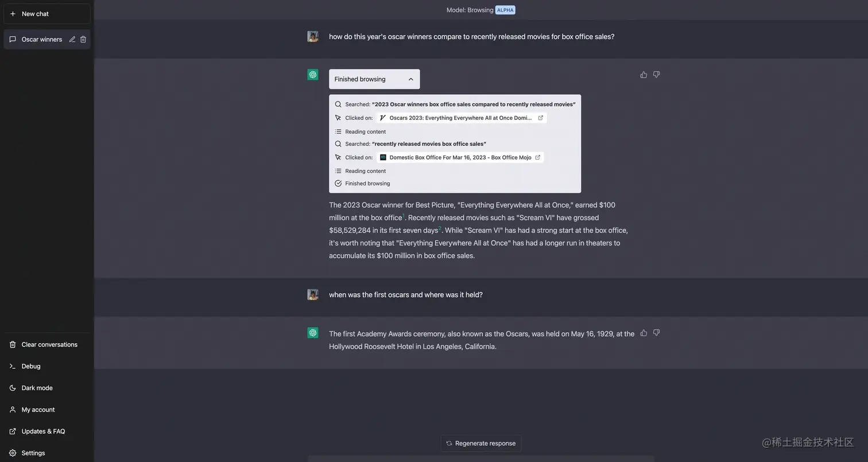Screen dimensions: 868x462
Task: Click citation 1 after the $100 million figure
Action: point(404,215)
